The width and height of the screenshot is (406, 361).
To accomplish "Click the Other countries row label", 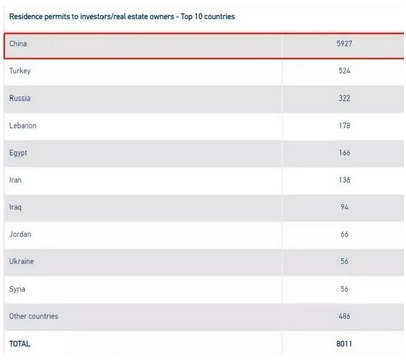I will 34,316.
